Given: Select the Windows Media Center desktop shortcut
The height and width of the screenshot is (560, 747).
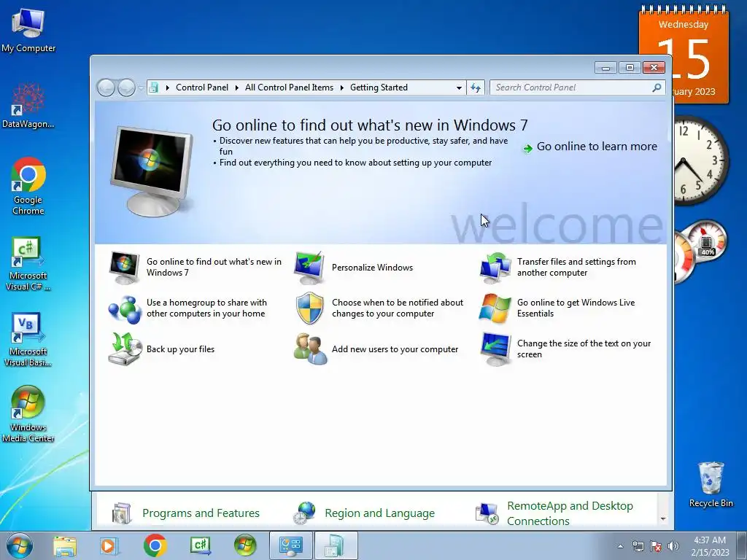Looking at the screenshot, I should (x=28, y=414).
